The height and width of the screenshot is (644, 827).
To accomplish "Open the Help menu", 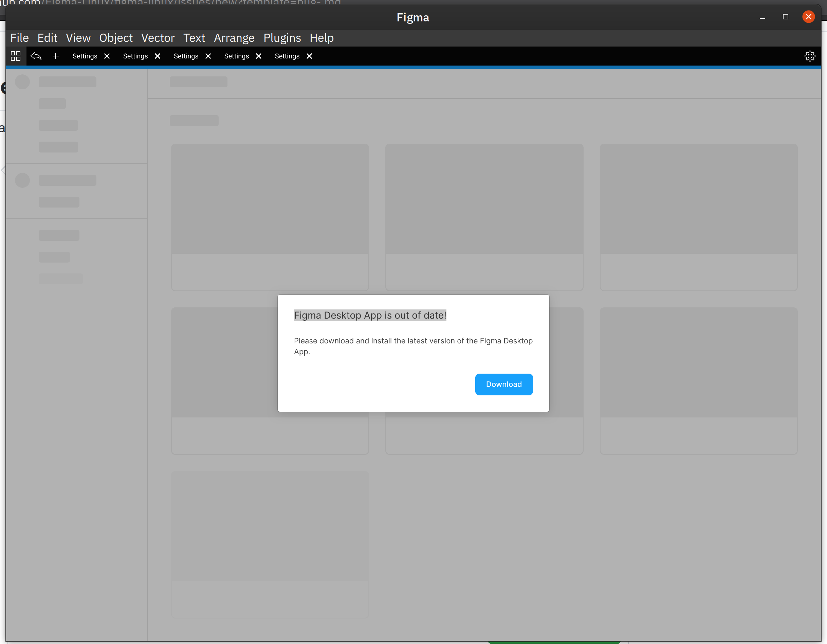I will click(321, 37).
